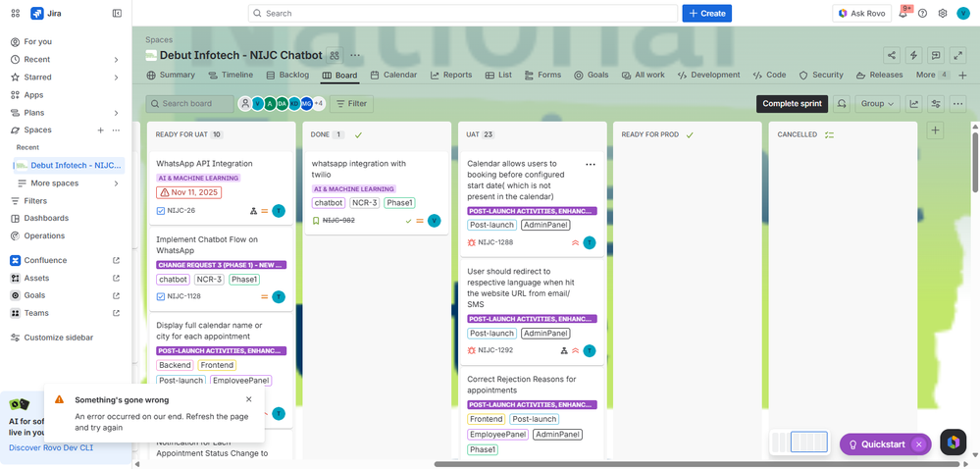Open project more actions next to title
Screen dimensions: 980x469
355,55
